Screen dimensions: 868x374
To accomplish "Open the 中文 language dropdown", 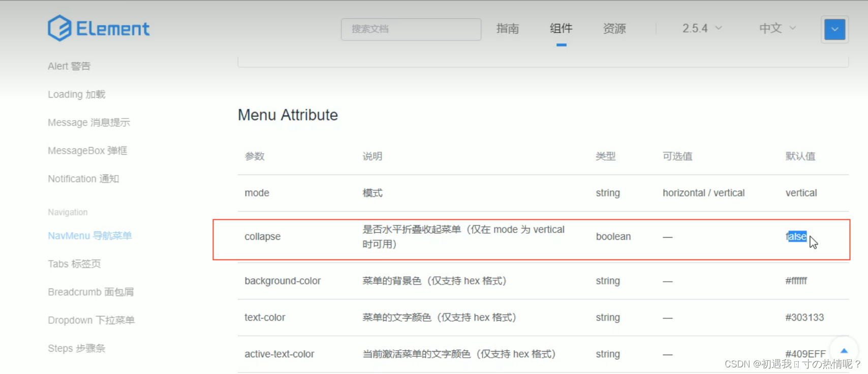I will pyautogui.click(x=778, y=28).
